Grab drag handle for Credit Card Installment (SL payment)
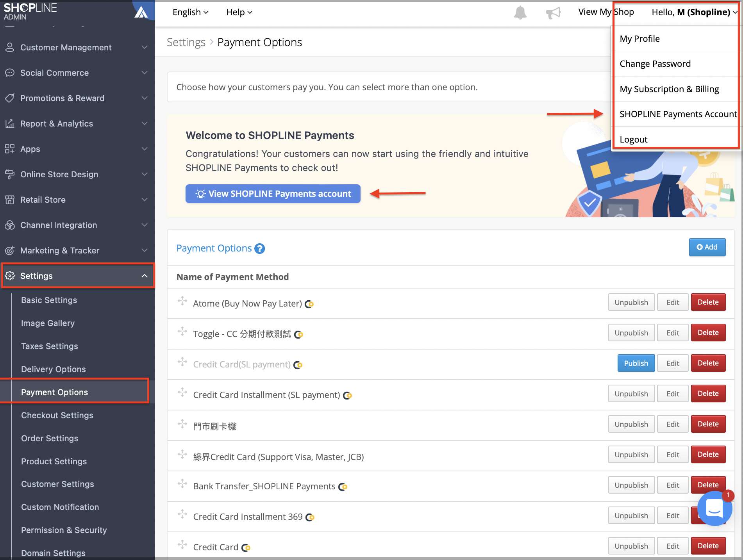Viewport: 743px width, 560px height. 182,392
